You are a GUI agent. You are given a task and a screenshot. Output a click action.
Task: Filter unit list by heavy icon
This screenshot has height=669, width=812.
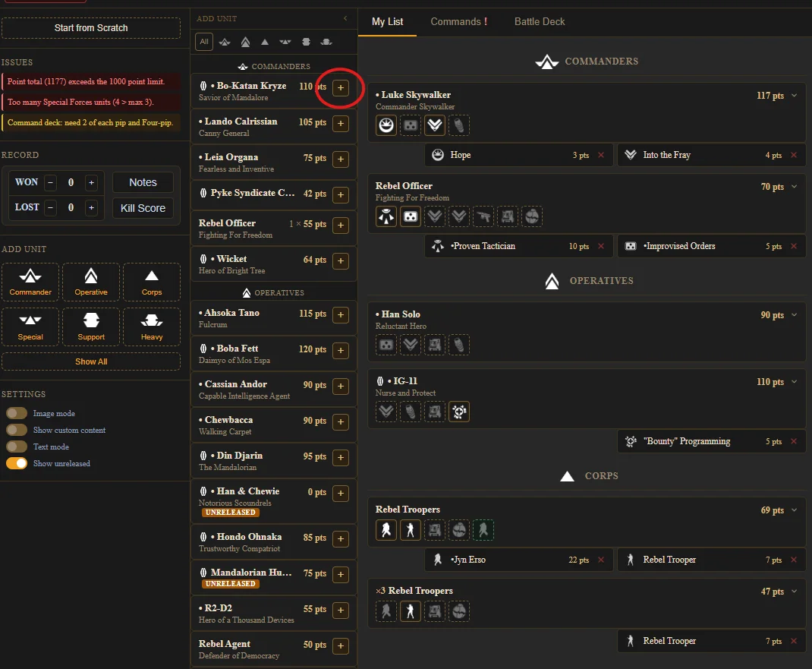pos(326,42)
